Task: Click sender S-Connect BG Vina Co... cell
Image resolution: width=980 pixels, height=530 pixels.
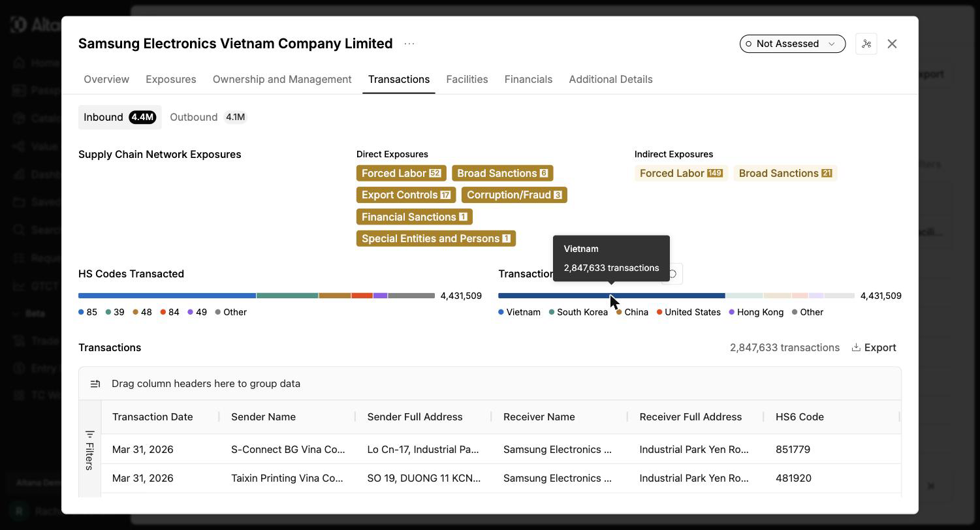Action: [x=288, y=449]
